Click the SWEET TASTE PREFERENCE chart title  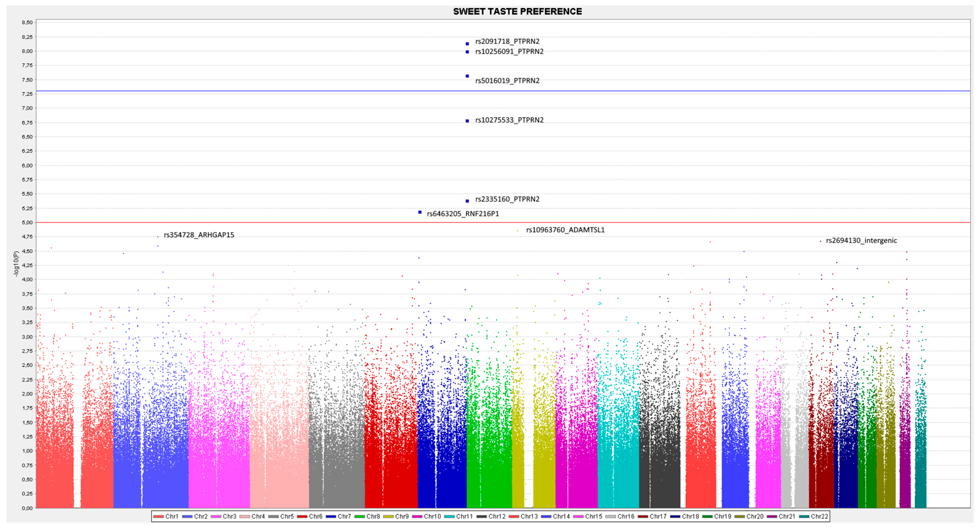[517, 12]
